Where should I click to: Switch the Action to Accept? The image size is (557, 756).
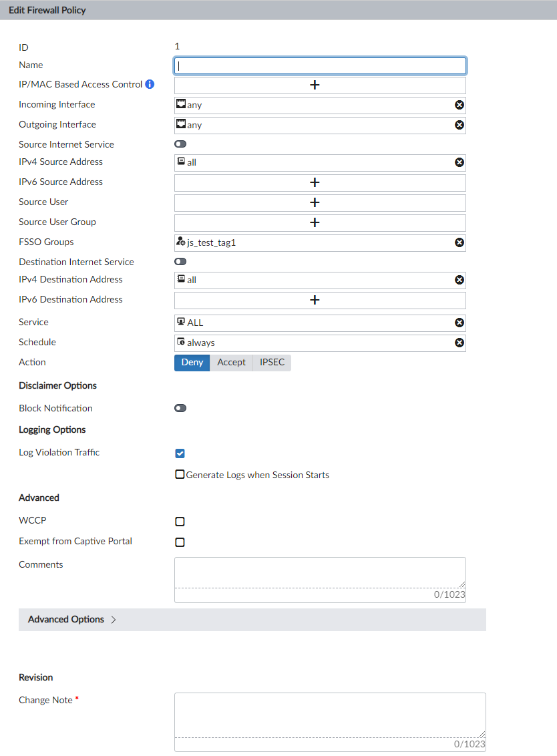click(x=231, y=362)
